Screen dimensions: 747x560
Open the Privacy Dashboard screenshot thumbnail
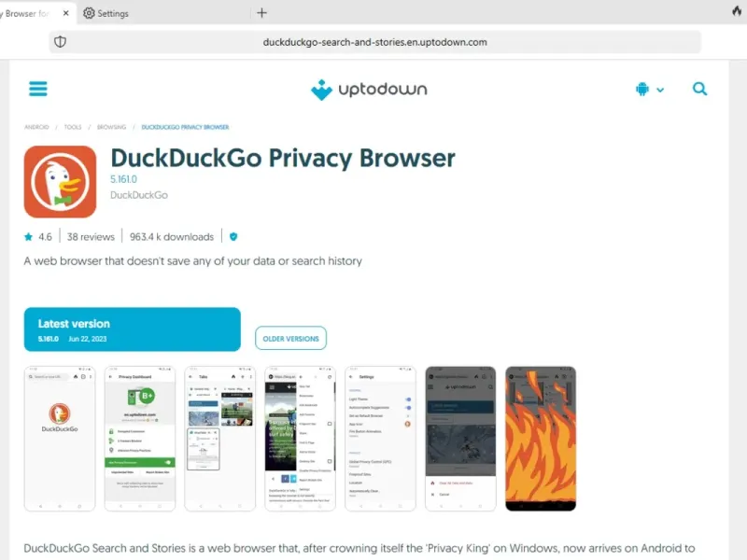tap(140, 439)
